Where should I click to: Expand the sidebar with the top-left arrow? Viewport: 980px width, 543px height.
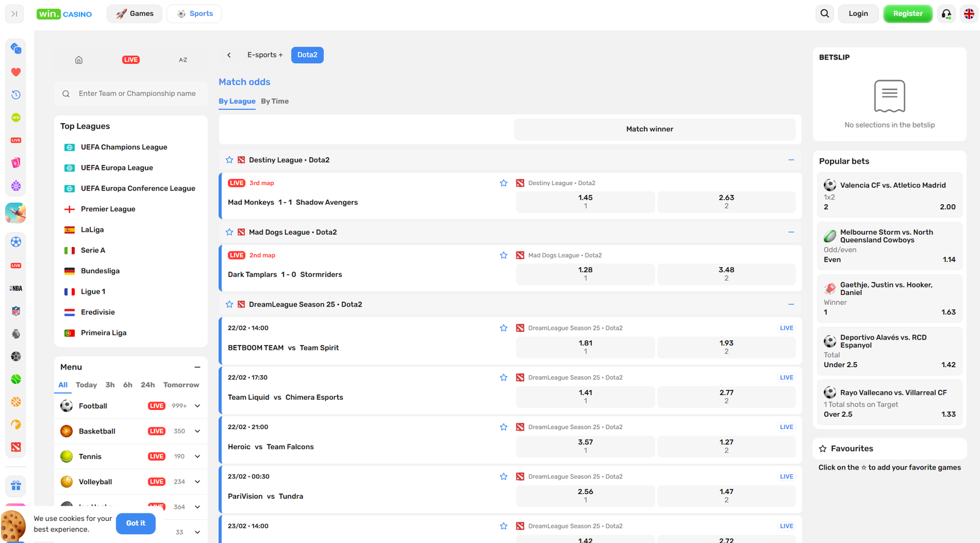point(14,13)
